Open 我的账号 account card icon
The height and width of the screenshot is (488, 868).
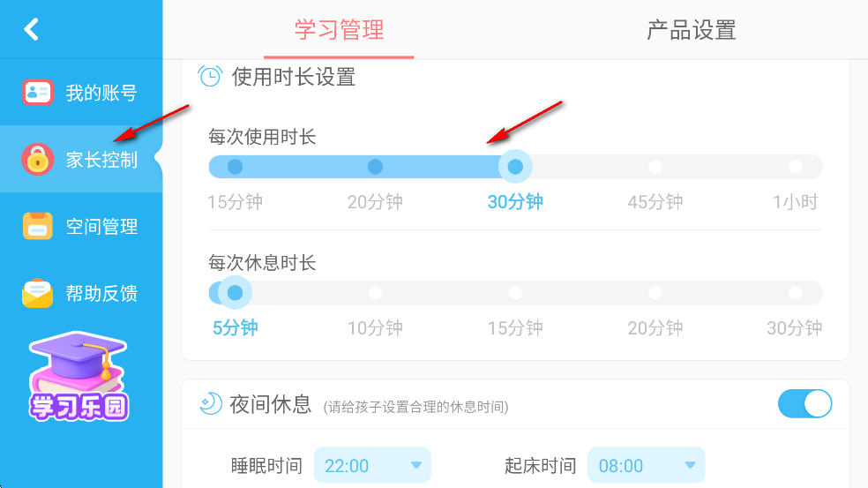(x=38, y=93)
